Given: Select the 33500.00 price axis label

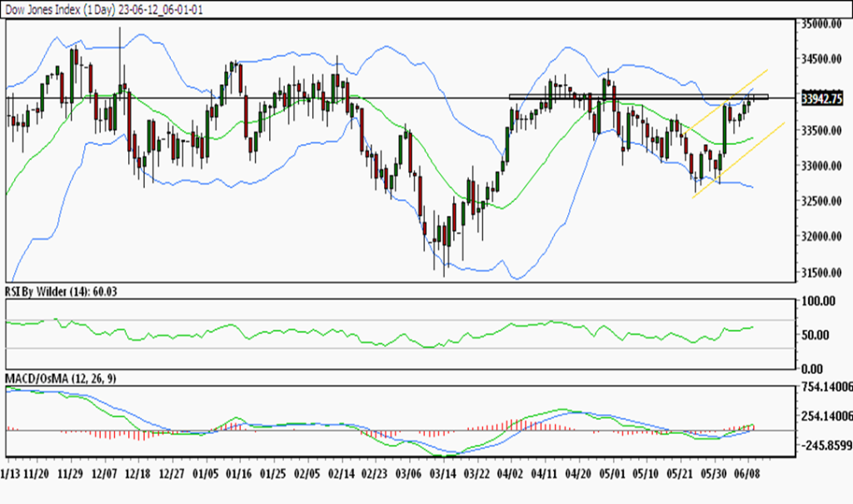Looking at the screenshot, I should [x=821, y=130].
